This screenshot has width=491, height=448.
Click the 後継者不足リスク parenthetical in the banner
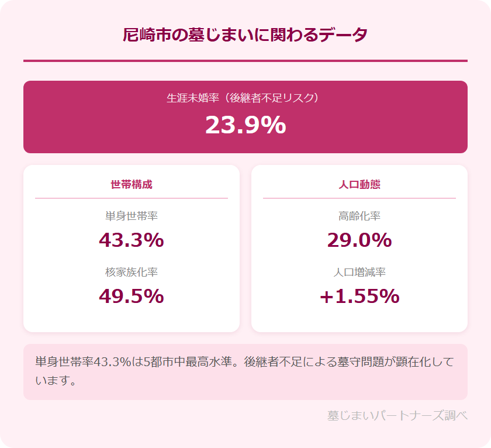(x=269, y=98)
